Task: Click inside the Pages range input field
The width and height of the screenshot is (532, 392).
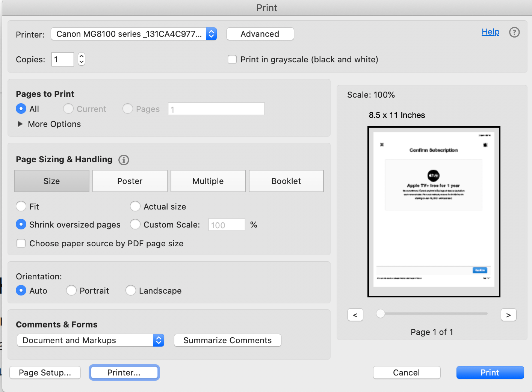Action: click(x=216, y=109)
